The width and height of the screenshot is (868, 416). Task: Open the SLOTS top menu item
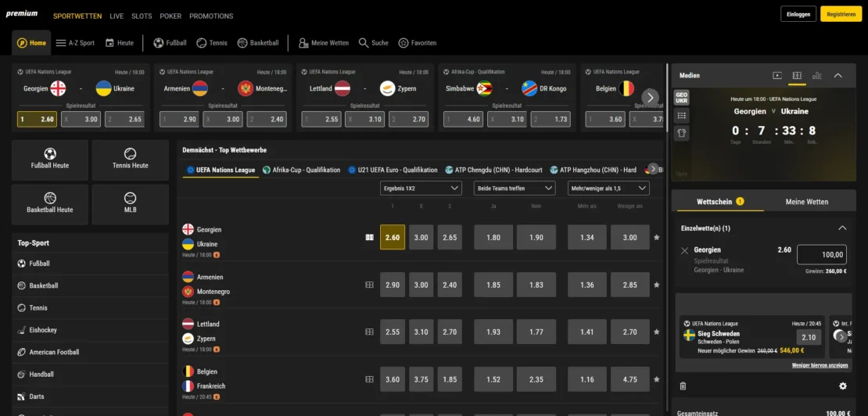pyautogui.click(x=142, y=16)
